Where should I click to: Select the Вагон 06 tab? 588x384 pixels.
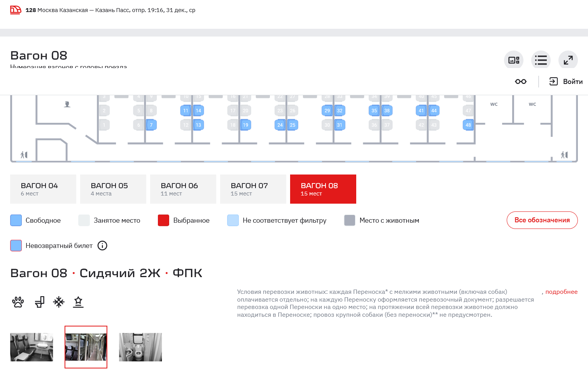183,189
